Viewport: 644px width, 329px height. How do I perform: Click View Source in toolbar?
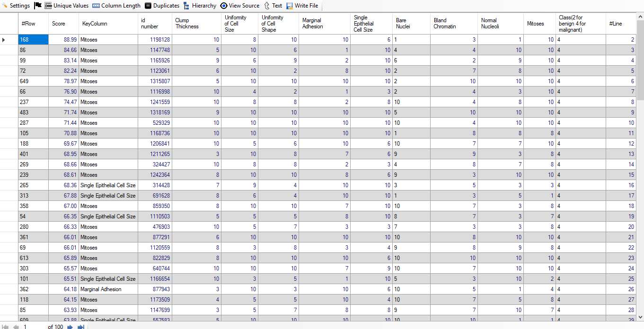coord(239,6)
